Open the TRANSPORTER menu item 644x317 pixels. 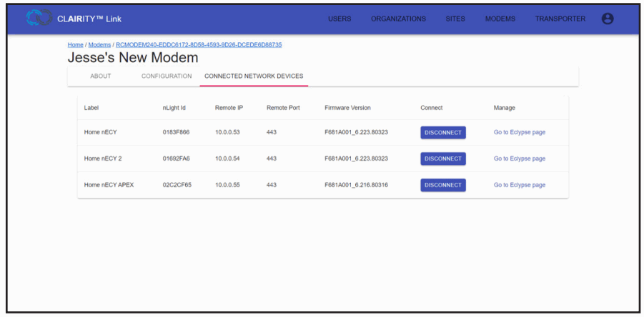coord(560,19)
